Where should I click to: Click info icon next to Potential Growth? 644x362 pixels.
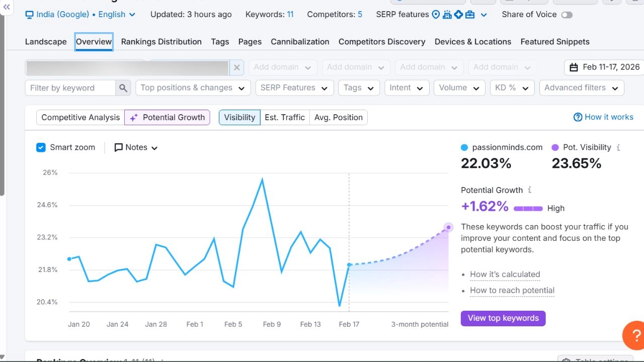click(529, 190)
